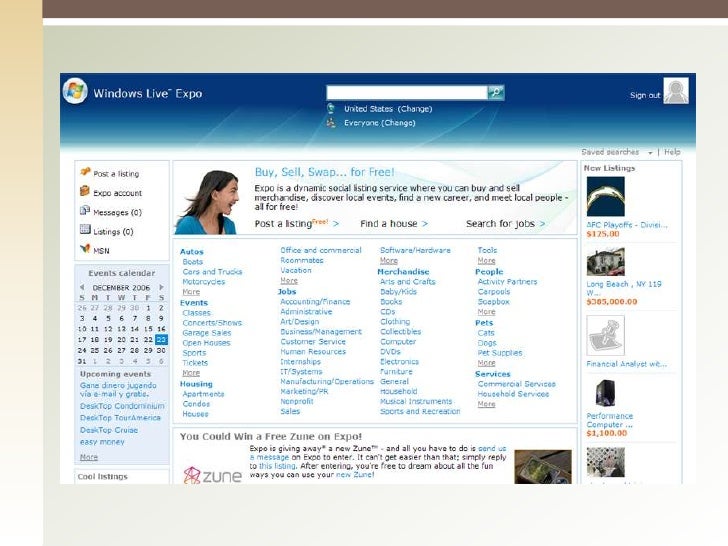Select December 15 in the calendar

coord(148,329)
